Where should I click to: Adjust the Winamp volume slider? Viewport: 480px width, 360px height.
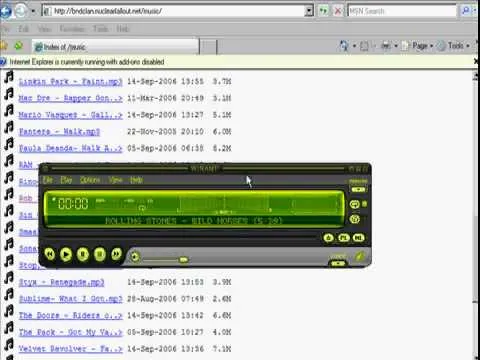click(x=166, y=259)
